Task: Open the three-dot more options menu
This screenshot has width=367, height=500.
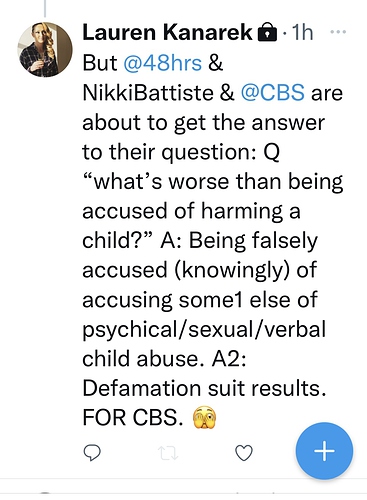Action: tap(338, 32)
